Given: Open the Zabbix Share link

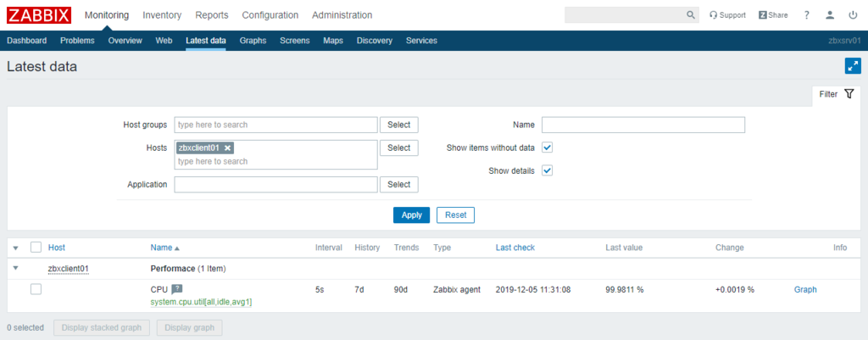Looking at the screenshot, I should (772, 15).
